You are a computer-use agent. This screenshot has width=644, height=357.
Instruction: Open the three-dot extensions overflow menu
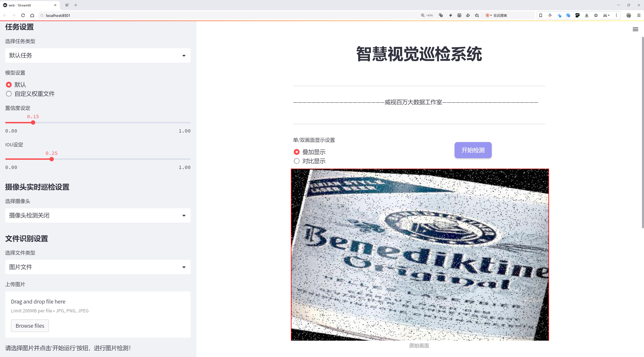tap(616, 15)
